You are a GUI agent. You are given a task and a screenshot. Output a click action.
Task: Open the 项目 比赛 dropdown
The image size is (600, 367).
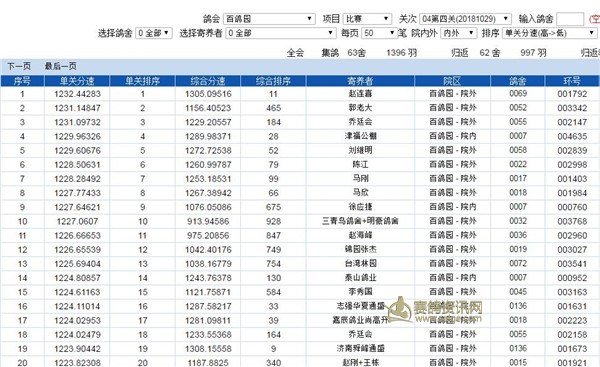pos(367,19)
